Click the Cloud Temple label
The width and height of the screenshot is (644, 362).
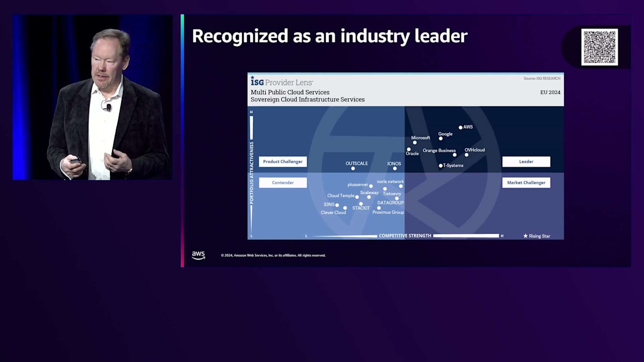(x=341, y=196)
